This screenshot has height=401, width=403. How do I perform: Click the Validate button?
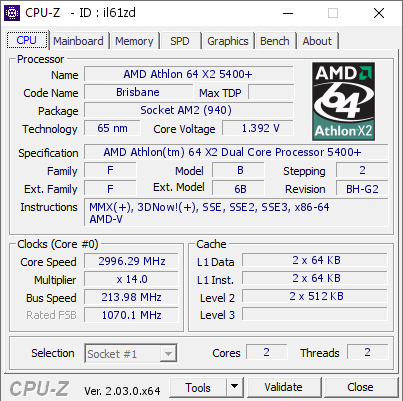tap(284, 387)
